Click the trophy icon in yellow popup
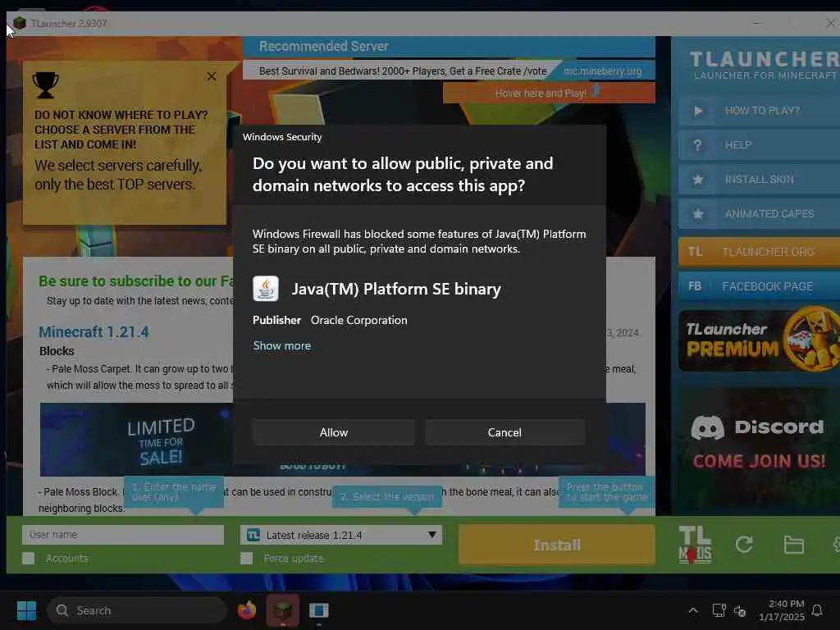The width and height of the screenshot is (840, 630). coord(46,85)
